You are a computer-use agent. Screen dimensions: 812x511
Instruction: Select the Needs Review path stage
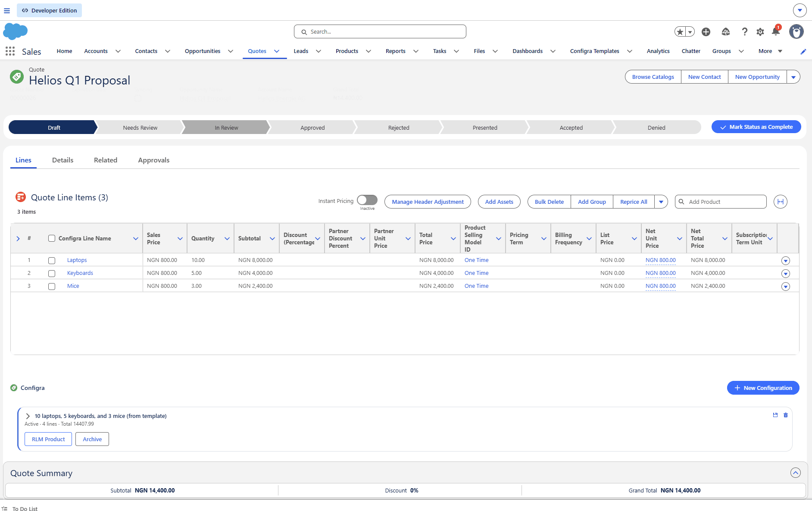(140, 128)
